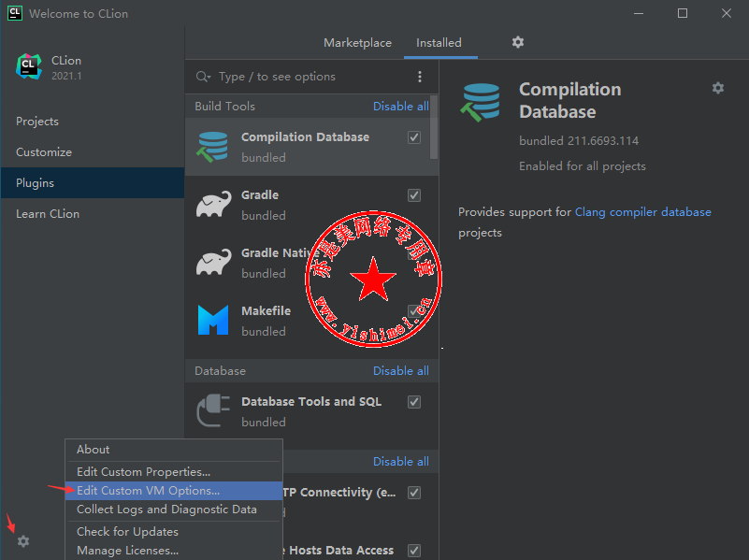Open the plugin settings gear beside the Installed tab
749x560 pixels.
518,42
